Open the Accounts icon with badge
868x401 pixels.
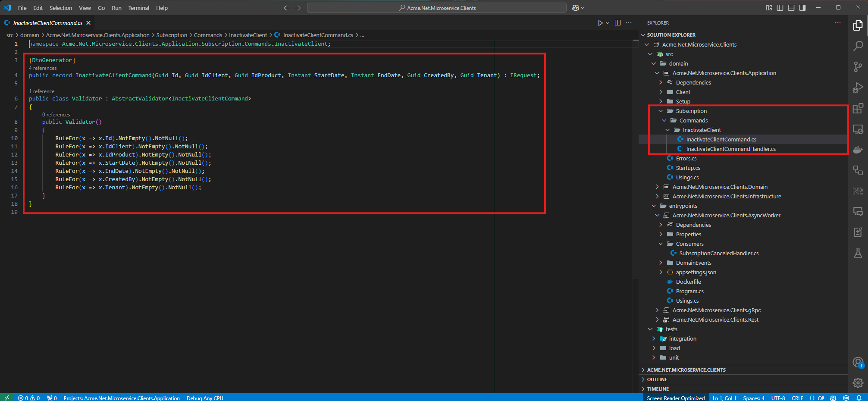coord(858,362)
